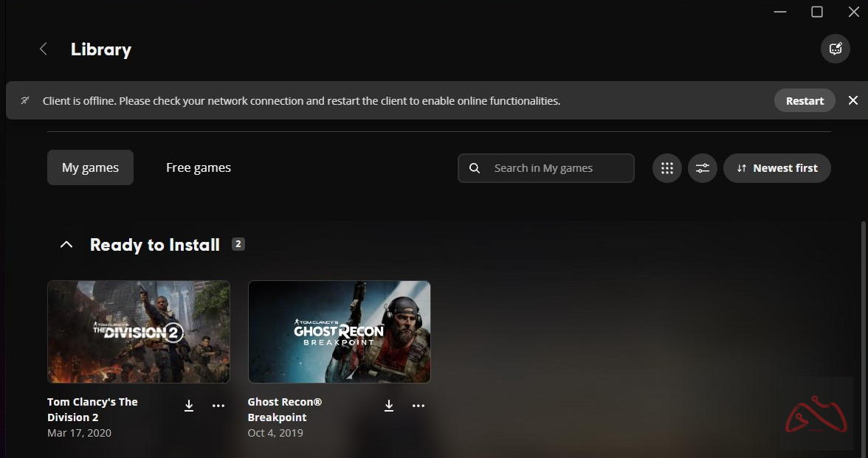868x458 pixels.
Task: Open the Newest first sort dropdown
Action: pos(776,168)
